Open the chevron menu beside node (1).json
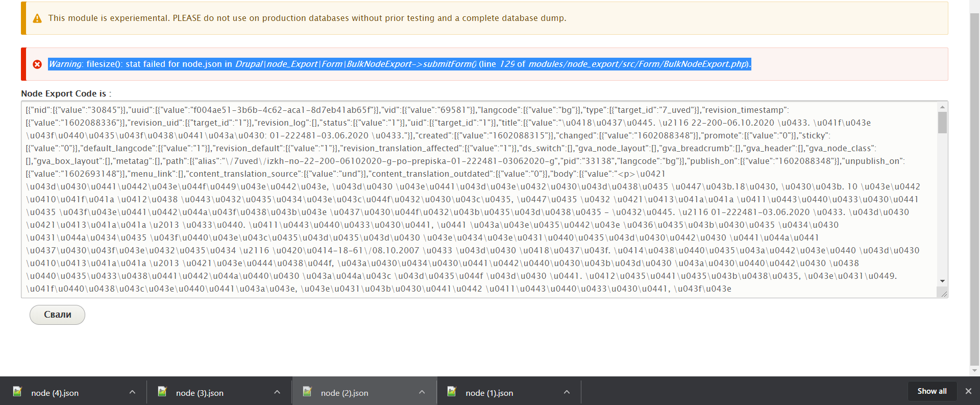 coord(567,392)
